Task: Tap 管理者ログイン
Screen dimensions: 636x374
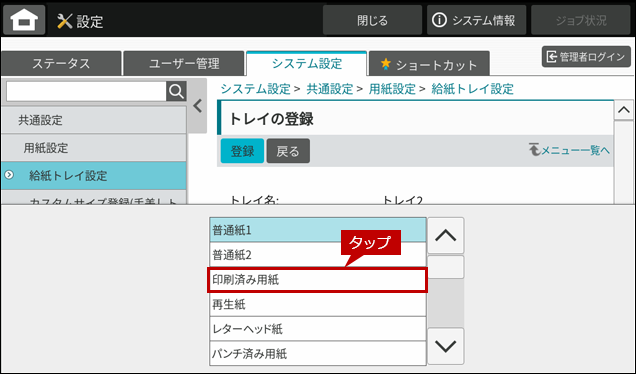Action: [x=586, y=57]
